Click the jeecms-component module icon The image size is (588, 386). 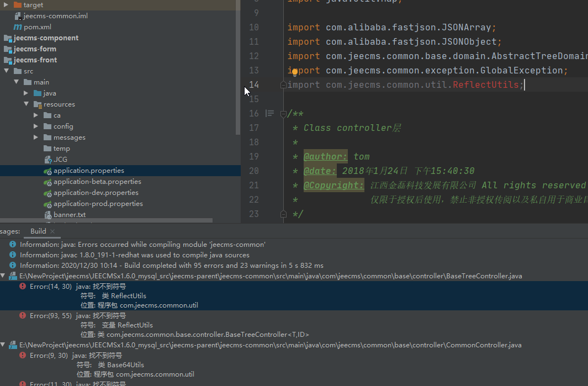8,38
